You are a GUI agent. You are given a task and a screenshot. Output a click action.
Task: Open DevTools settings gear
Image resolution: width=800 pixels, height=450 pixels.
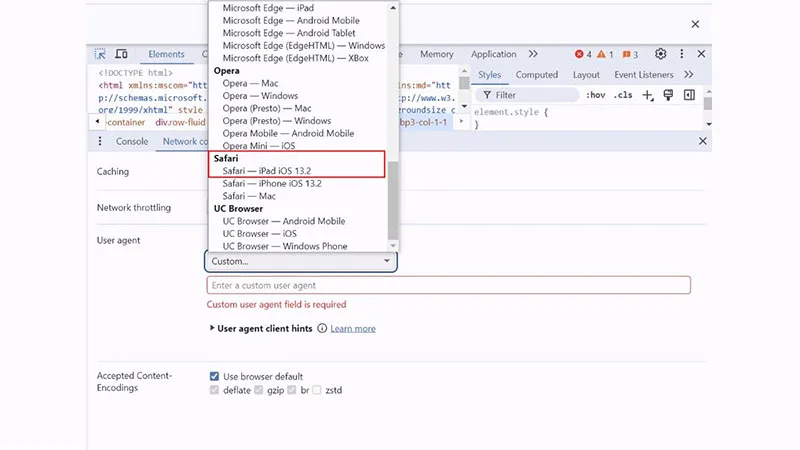[x=661, y=54]
